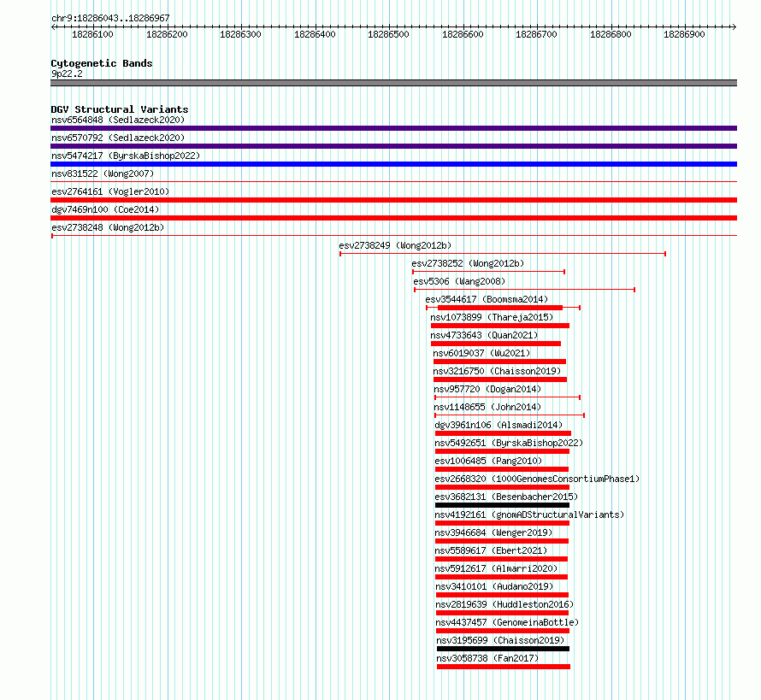Click the purple bar under nsv6564848
761x700 pixels.
(x=393, y=128)
